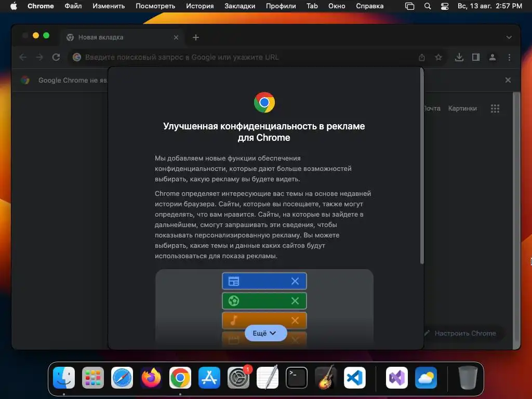Launch Safari from the dock
532x399 pixels.
(x=122, y=378)
